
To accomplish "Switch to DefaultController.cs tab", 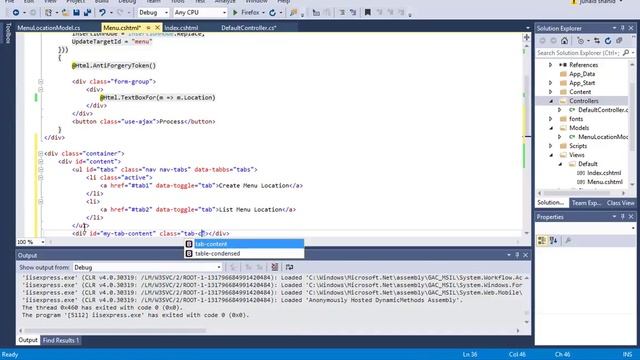I will click(249, 28).
